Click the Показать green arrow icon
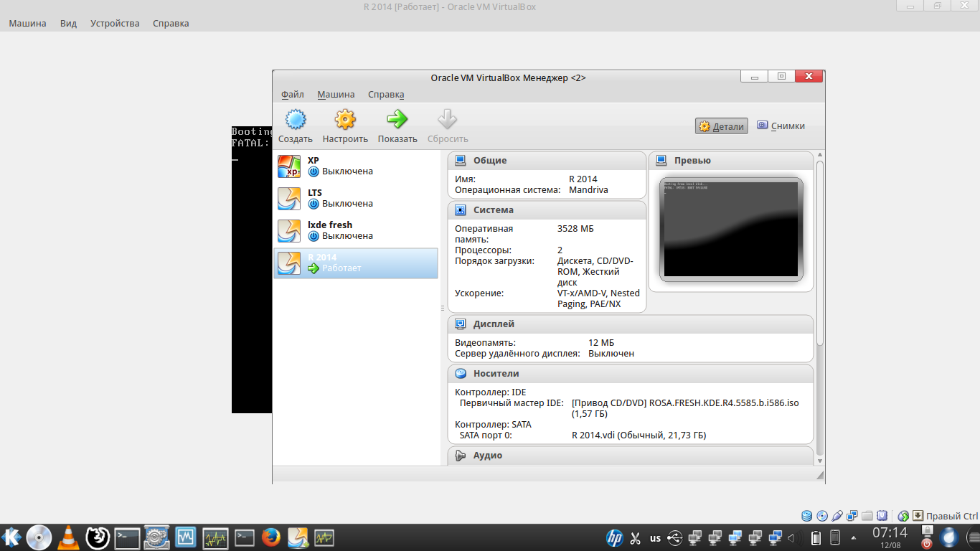 397,120
